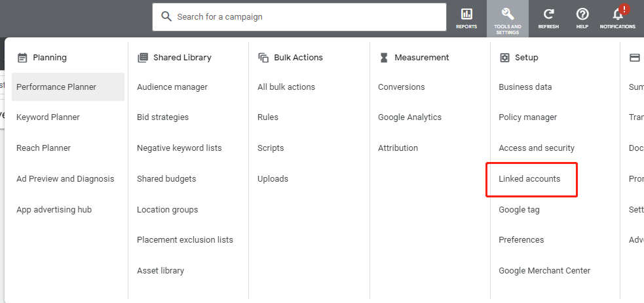Open Access and security
Screen dimensions: 644x303
537,148
